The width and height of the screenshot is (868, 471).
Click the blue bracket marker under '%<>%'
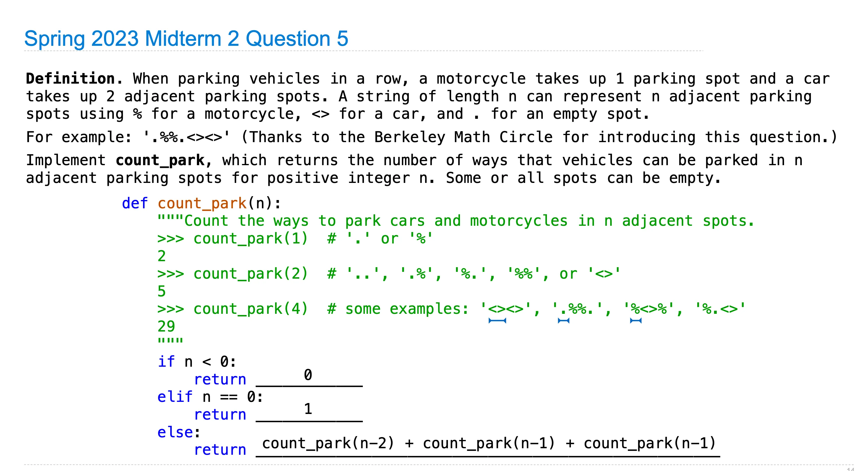point(636,321)
